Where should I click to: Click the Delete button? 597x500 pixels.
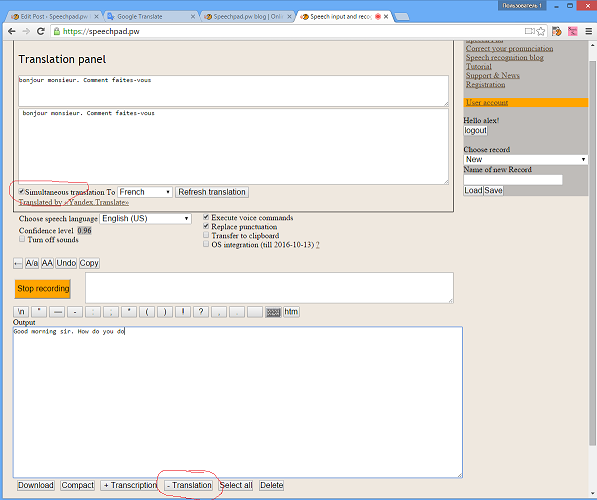[x=271, y=486]
